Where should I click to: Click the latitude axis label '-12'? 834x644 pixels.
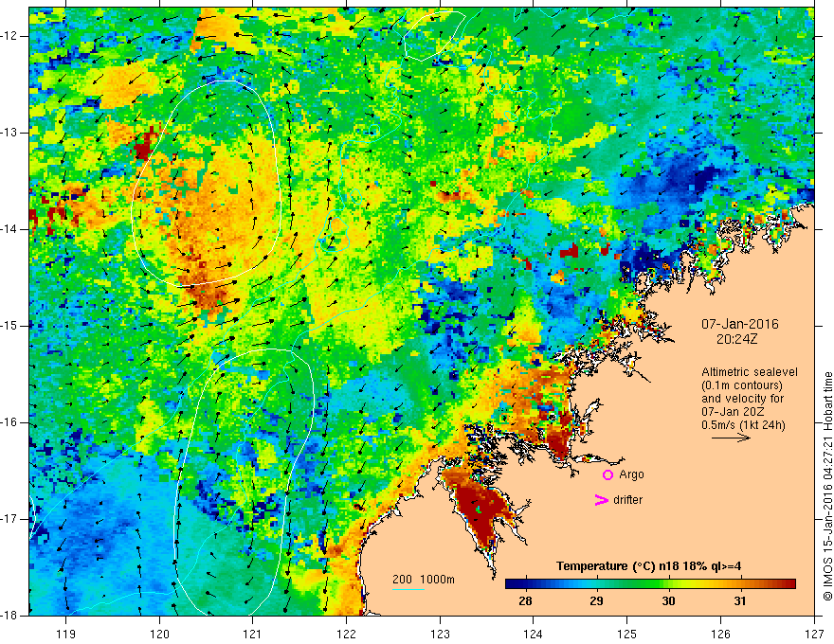click(x=9, y=36)
